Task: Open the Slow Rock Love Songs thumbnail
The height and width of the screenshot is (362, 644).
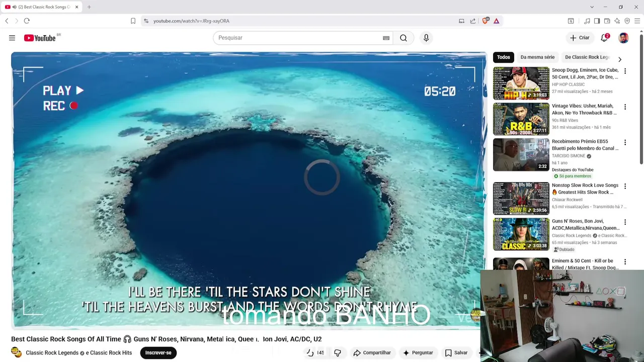Action: tap(521, 199)
